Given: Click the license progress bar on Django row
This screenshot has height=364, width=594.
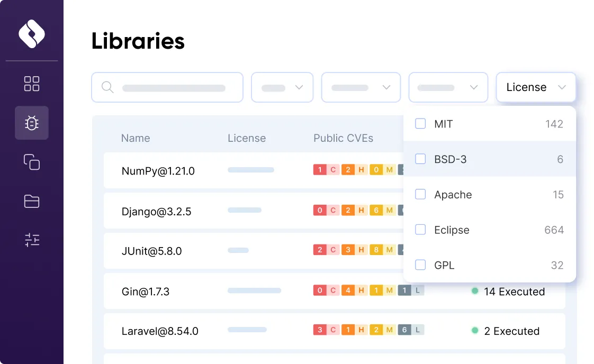Looking at the screenshot, I should click(245, 210).
